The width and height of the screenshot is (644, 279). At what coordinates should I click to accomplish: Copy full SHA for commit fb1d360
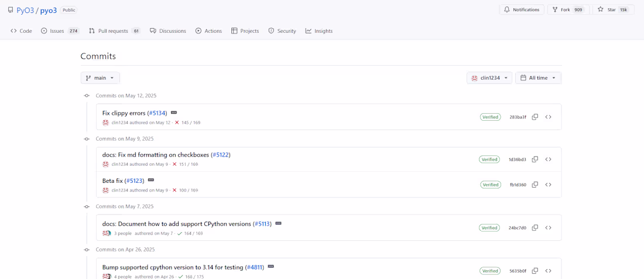click(x=535, y=185)
